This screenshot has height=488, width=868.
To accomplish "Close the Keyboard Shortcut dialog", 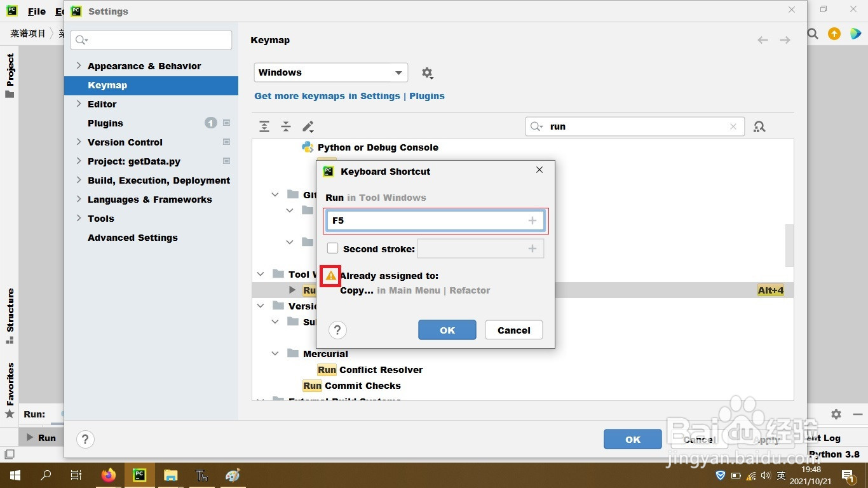I will point(539,170).
